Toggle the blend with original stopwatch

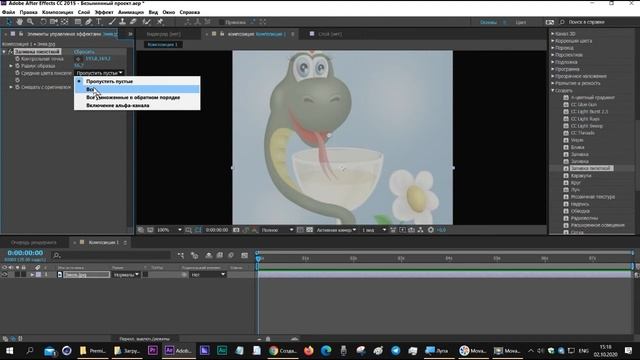coord(17,87)
